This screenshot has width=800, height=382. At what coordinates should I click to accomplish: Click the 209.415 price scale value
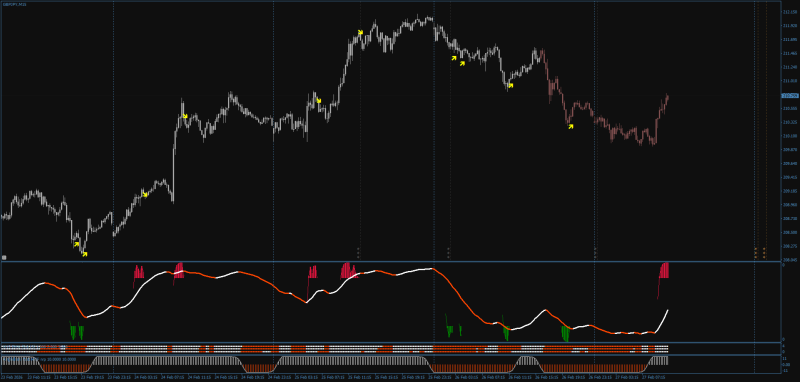pyautogui.click(x=789, y=177)
